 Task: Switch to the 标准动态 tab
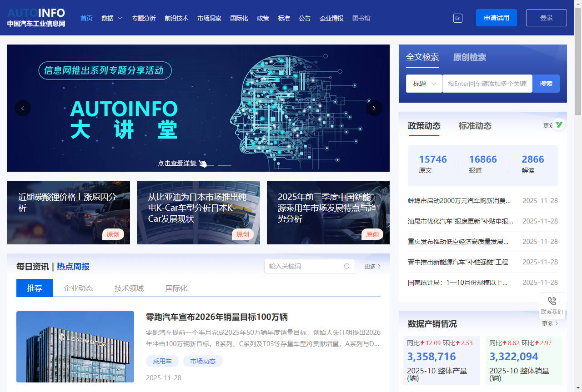[474, 126]
